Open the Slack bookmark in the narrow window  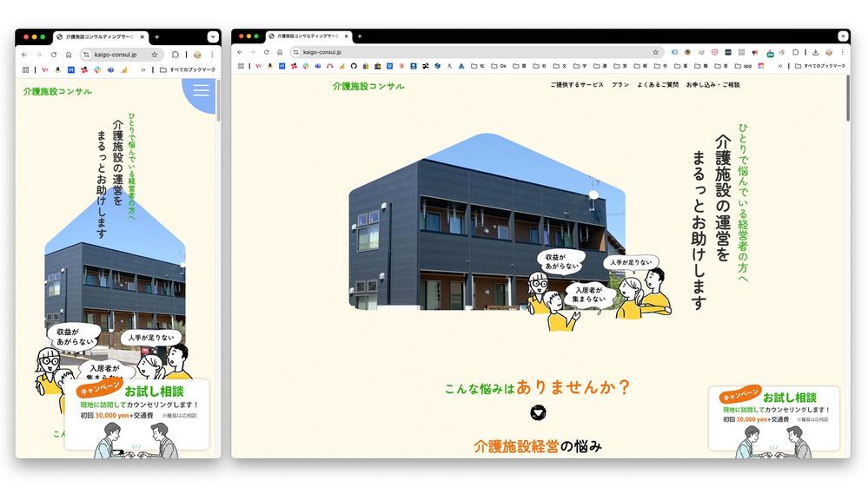(97, 69)
